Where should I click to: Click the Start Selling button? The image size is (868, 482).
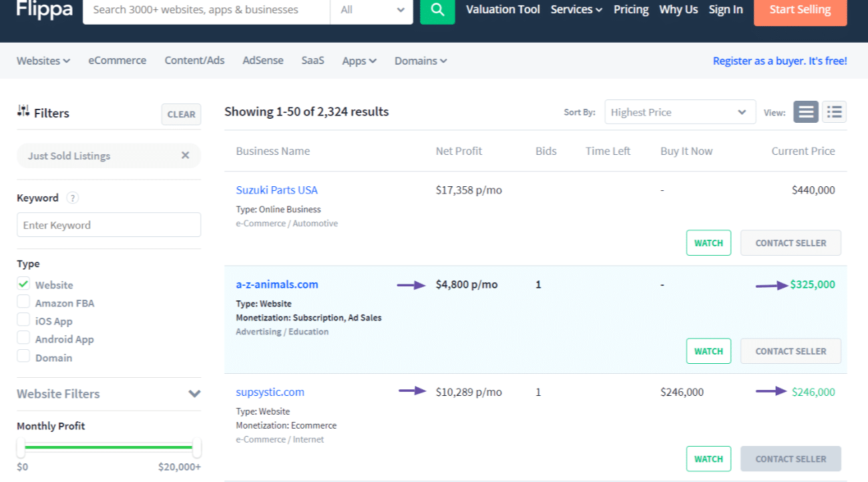point(800,9)
